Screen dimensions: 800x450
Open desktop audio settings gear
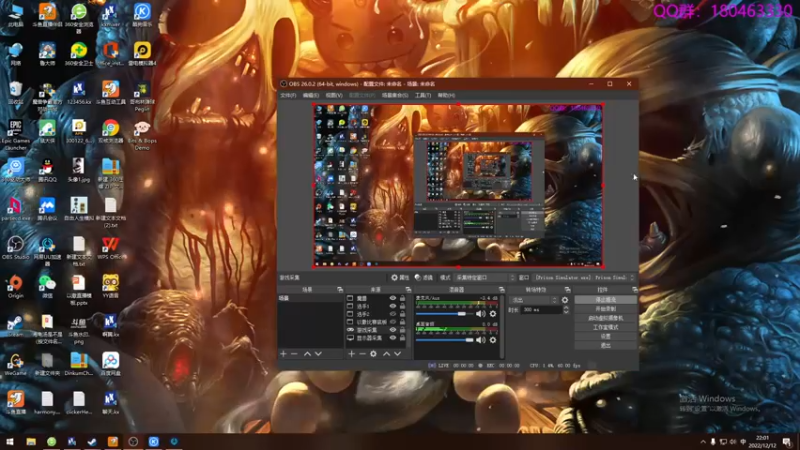click(x=493, y=340)
